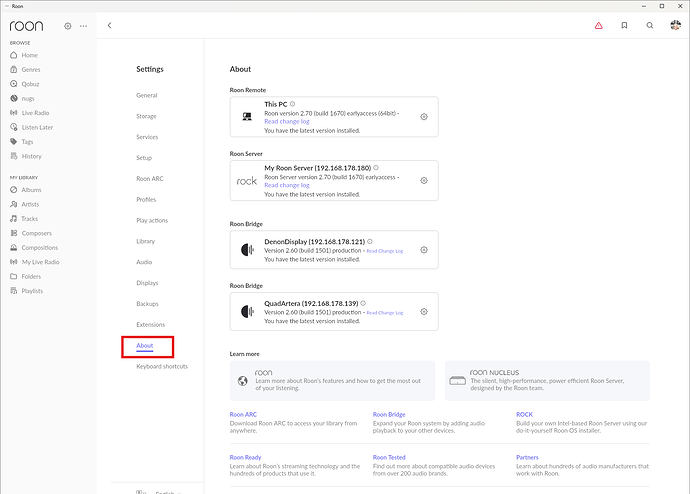Open Compositions in My Library
Screen dimensions: 690x494
[x=34, y=248]
